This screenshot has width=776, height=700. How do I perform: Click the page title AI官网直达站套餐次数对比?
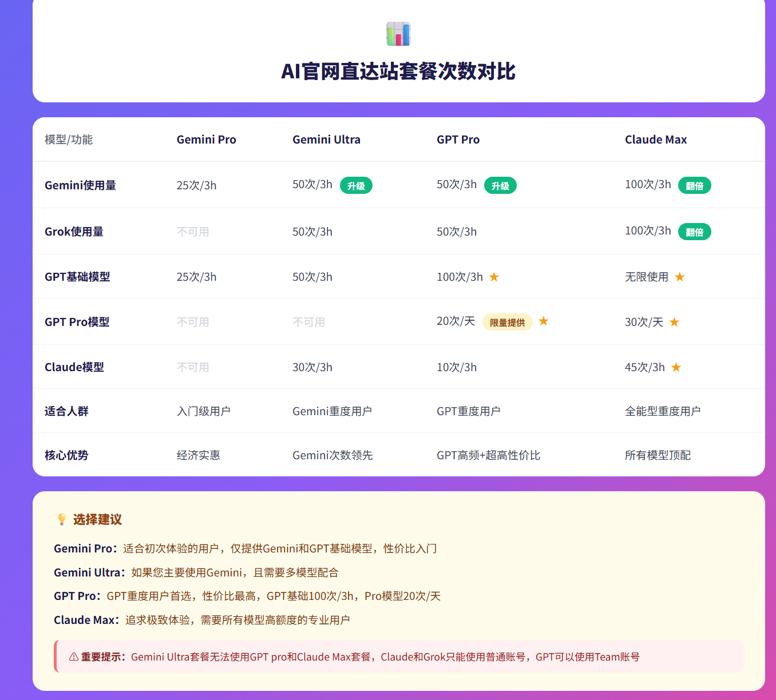398,71
